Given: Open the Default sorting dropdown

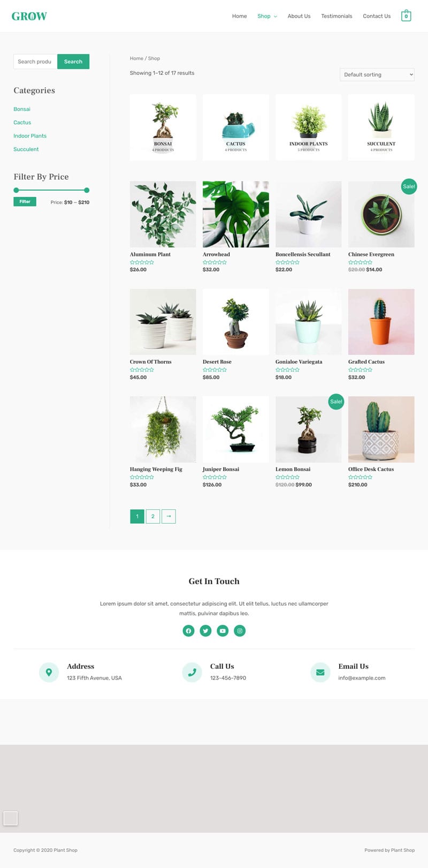Looking at the screenshot, I should click(x=377, y=74).
